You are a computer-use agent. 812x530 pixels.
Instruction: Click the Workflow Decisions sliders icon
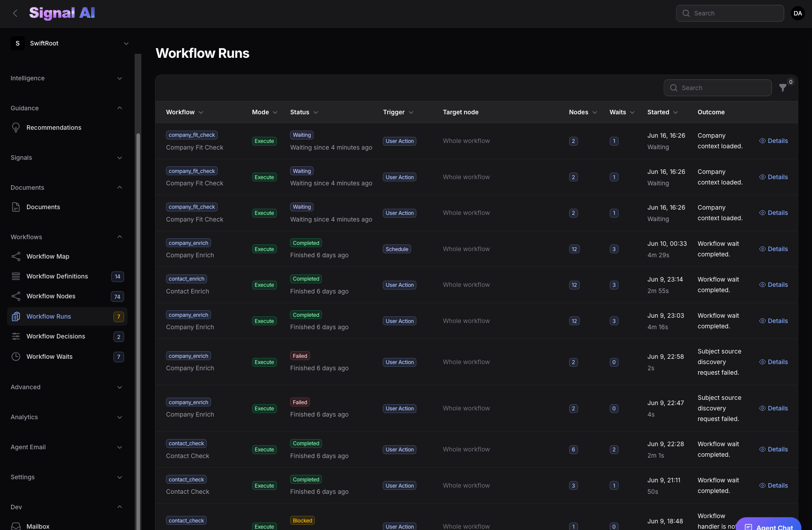[16, 336]
